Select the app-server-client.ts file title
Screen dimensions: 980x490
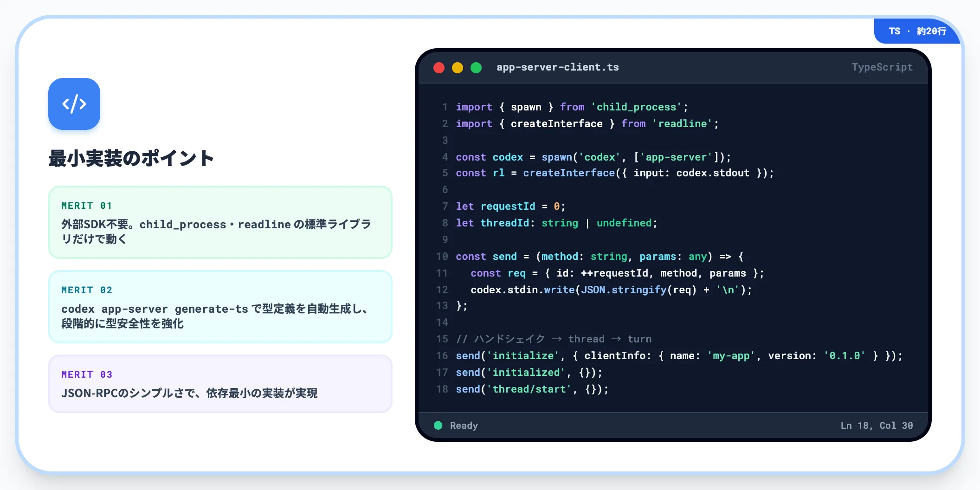pyautogui.click(x=557, y=67)
